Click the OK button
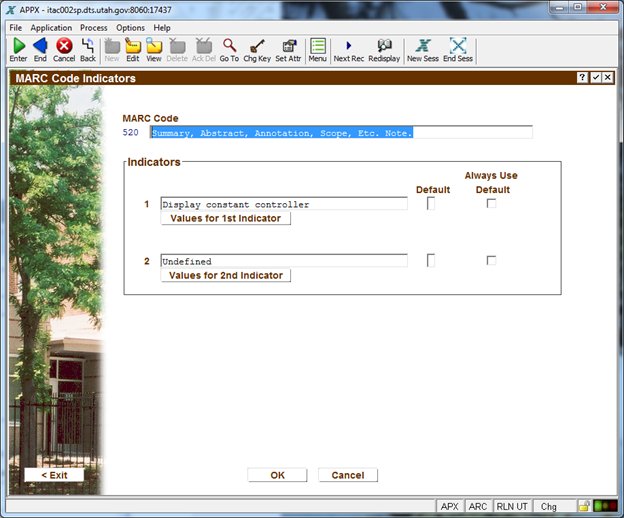 pos(277,475)
